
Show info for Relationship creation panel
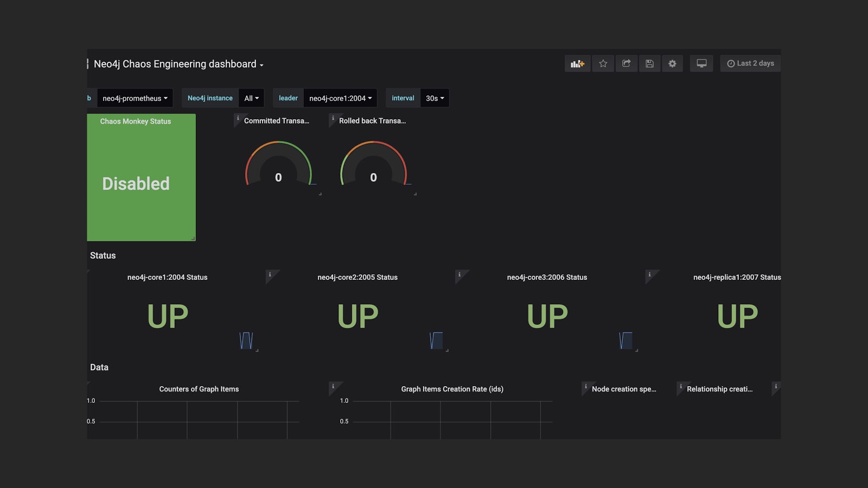pyautogui.click(x=680, y=386)
